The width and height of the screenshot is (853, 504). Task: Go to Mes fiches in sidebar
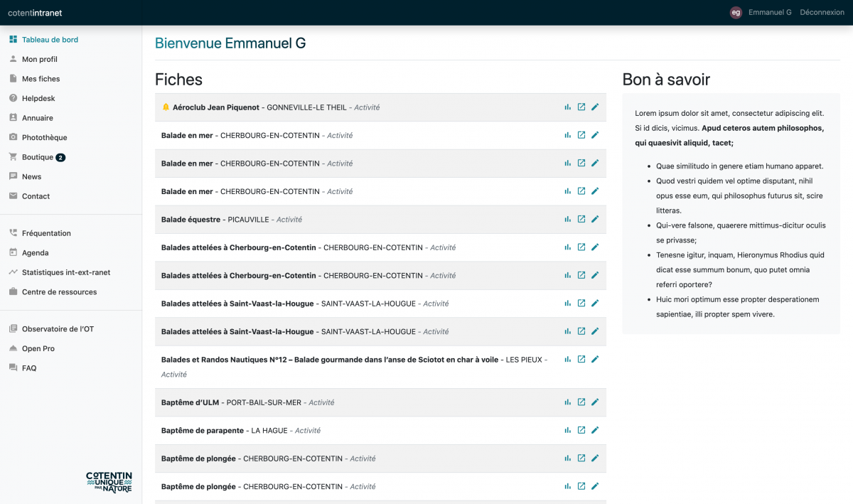[x=41, y=79]
